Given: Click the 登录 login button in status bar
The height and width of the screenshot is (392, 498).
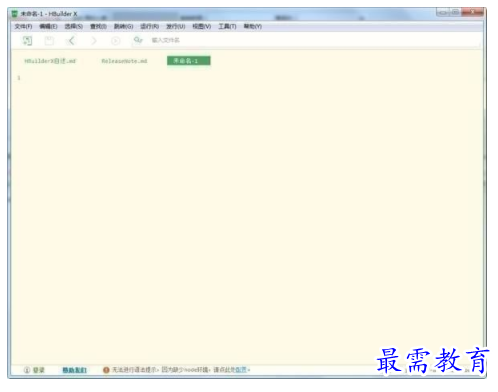Looking at the screenshot, I should pos(34,370).
